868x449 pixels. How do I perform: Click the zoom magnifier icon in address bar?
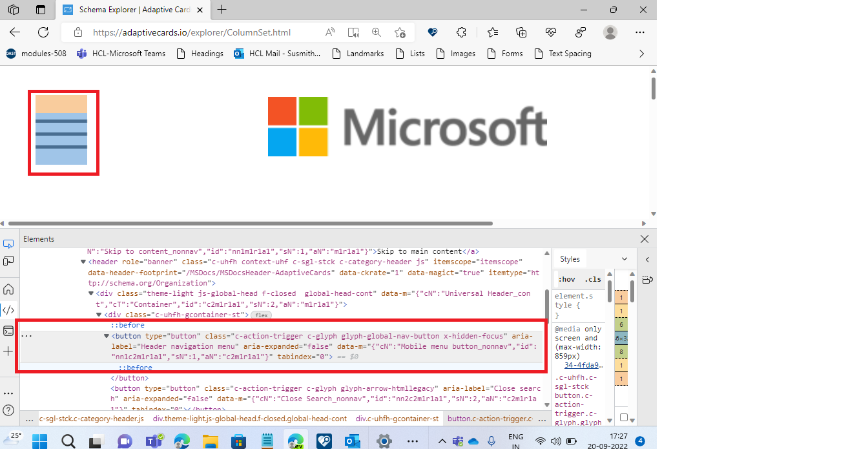point(377,32)
